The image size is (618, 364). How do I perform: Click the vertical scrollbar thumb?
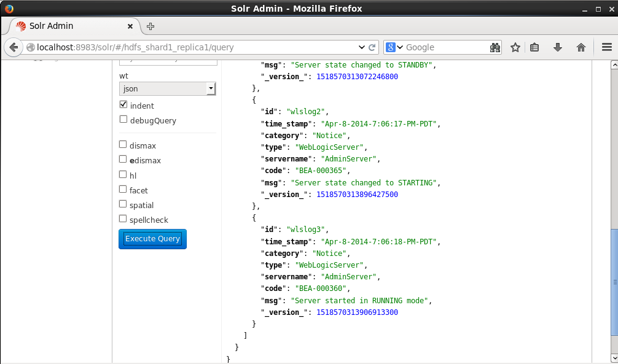click(x=614, y=282)
